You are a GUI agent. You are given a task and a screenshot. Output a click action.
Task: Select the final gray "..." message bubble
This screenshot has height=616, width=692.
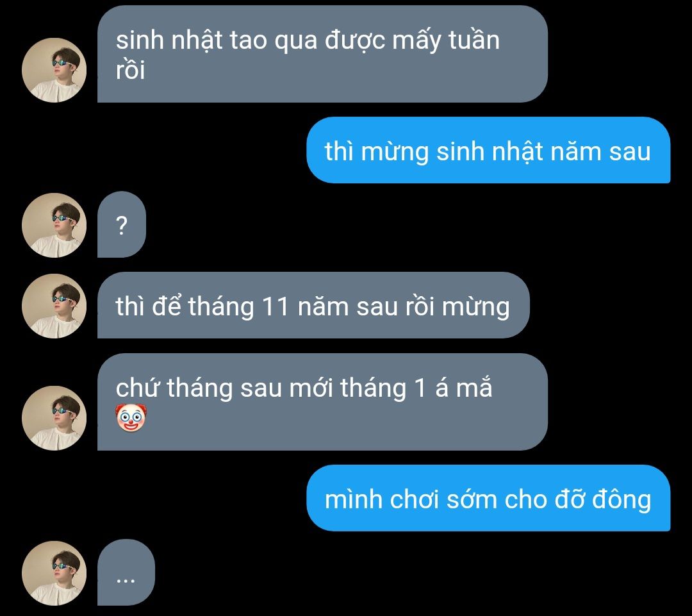126,572
